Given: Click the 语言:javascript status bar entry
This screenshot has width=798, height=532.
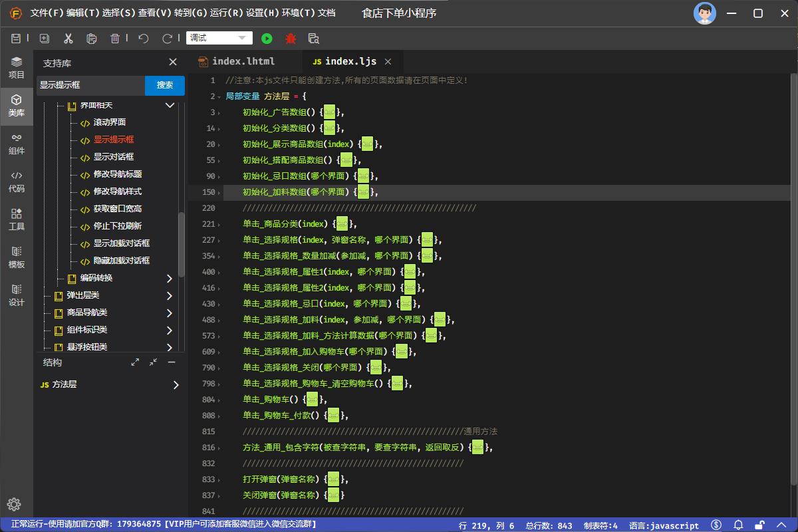Looking at the screenshot, I should point(664,525).
